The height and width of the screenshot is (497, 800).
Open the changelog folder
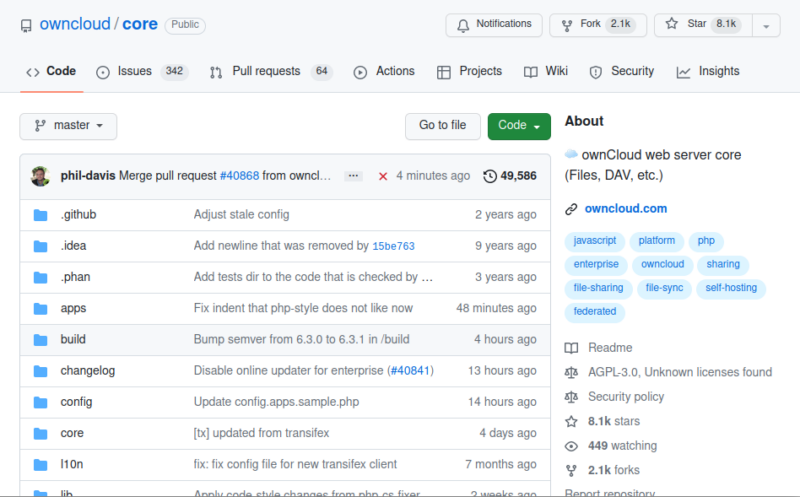(88, 371)
